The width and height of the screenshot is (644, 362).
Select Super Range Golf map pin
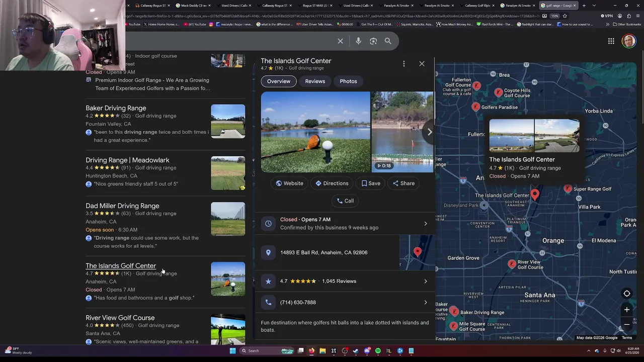[568, 189]
